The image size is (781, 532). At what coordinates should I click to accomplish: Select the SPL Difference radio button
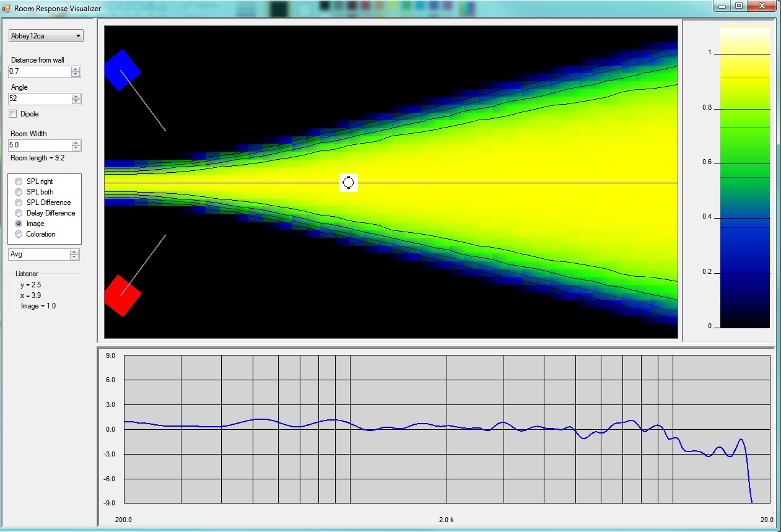pos(19,203)
